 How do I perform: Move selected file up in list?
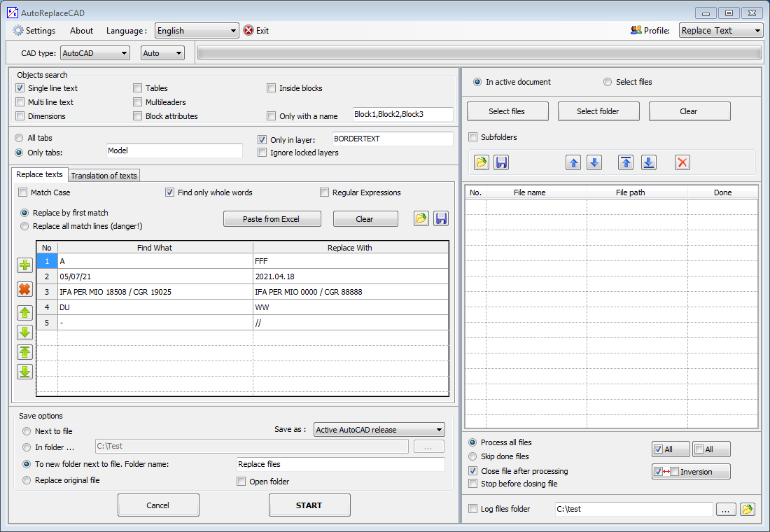pos(573,162)
